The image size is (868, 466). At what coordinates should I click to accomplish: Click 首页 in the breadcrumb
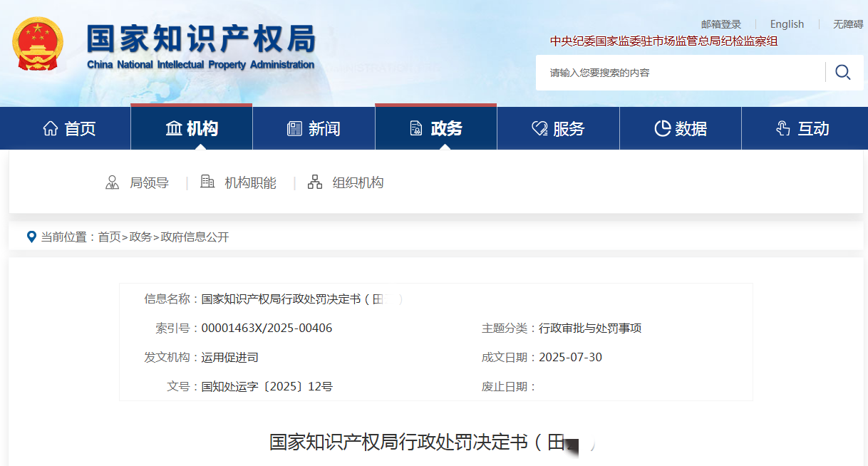109,237
